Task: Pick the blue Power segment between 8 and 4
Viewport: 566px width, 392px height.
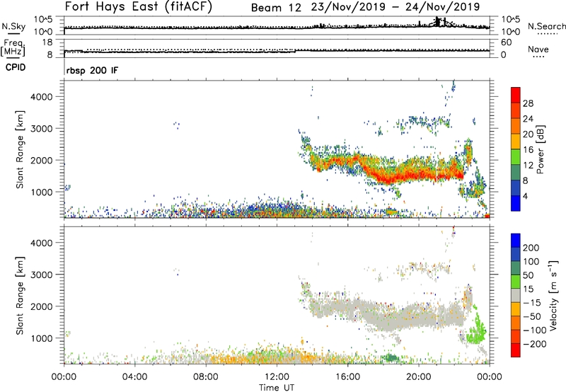Action: click(x=516, y=188)
